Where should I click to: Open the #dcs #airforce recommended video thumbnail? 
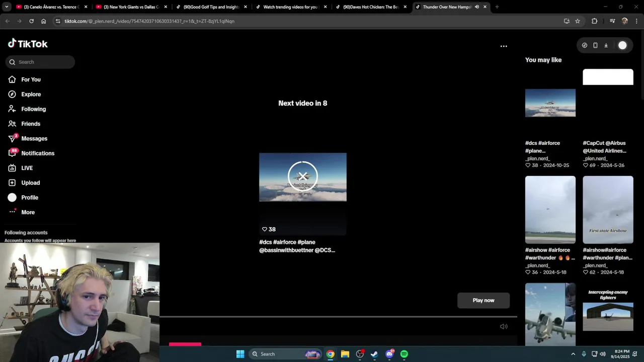click(550, 103)
